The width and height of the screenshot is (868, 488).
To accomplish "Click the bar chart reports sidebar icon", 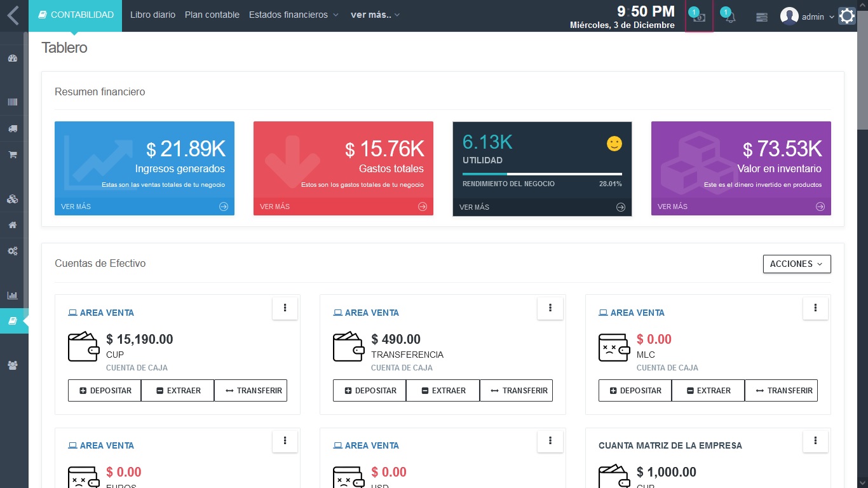I will tap(12, 295).
